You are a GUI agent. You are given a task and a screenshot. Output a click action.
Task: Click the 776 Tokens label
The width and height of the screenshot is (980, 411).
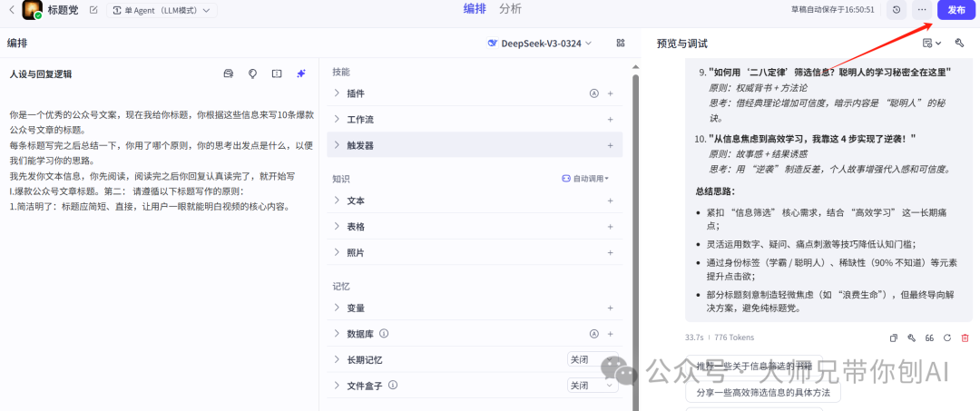pyautogui.click(x=734, y=338)
